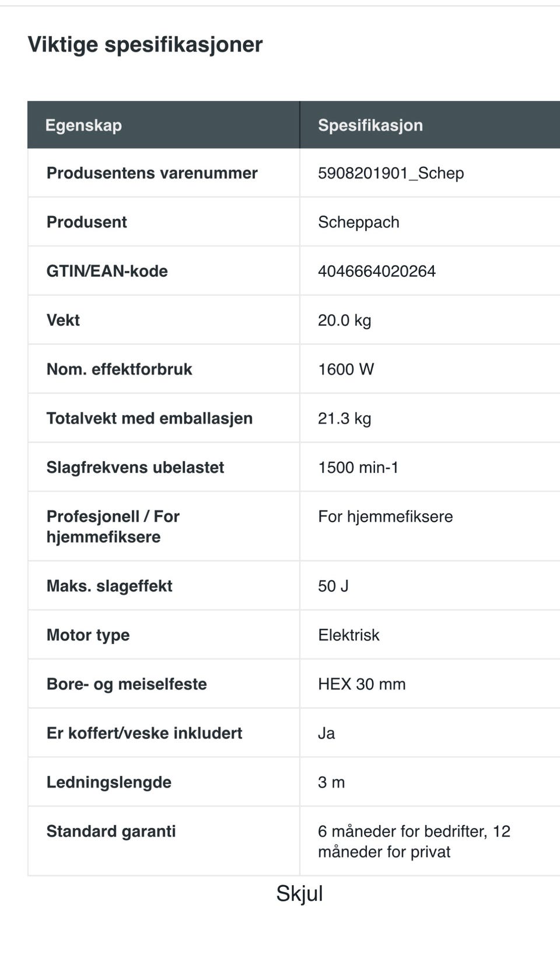Click the Egenskap column header
This screenshot has height=968, width=560.
pyautogui.click(x=83, y=125)
